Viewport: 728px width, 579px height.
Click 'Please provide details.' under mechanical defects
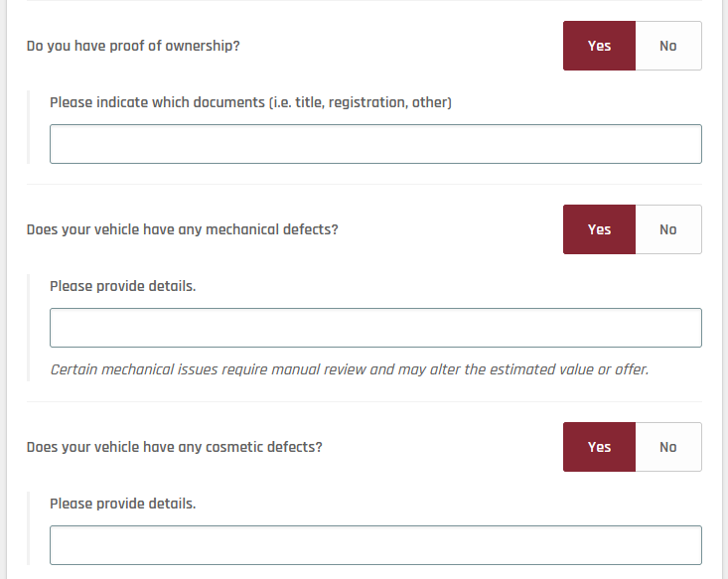pyautogui.click(x=122, y=286)
